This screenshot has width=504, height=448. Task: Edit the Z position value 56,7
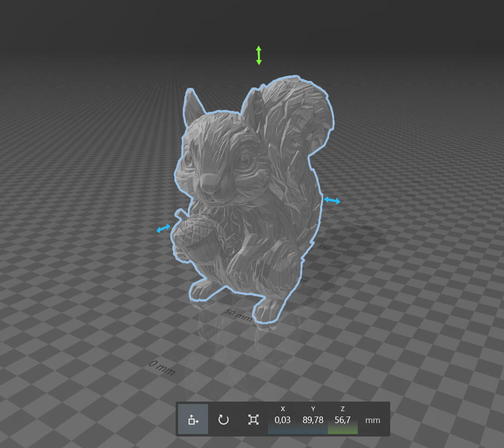tap(342, 420)
